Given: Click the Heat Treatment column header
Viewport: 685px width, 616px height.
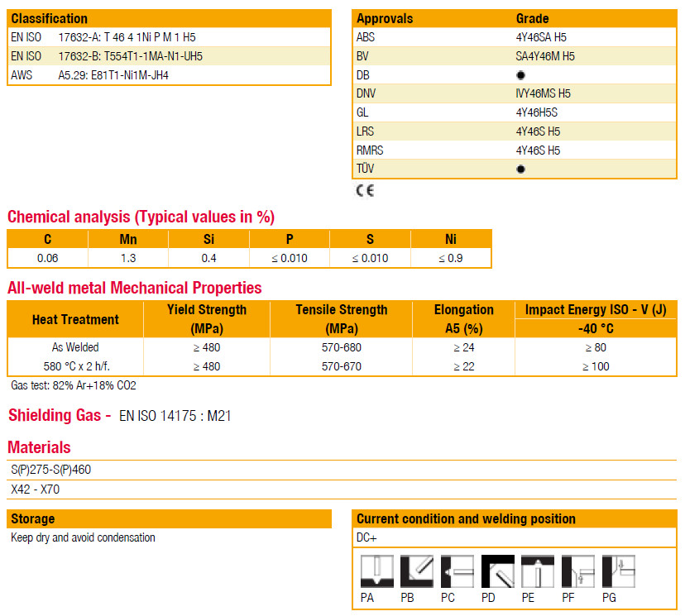Looking at the screenshot, I should point(75,319).
